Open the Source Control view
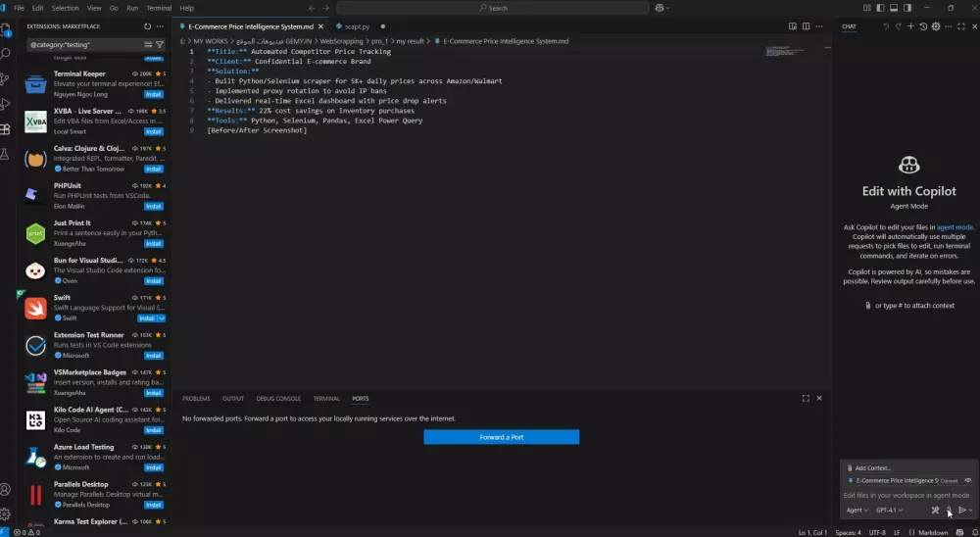The height and width of the screenshot is (537, 980). coord(5,78)
